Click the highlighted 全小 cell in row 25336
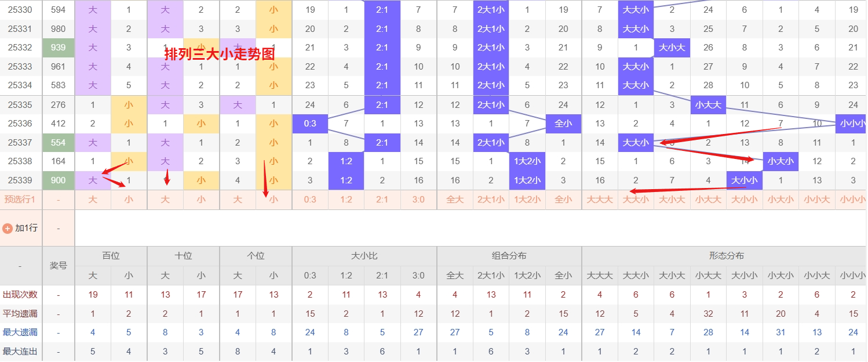 [x=563, y=124]
